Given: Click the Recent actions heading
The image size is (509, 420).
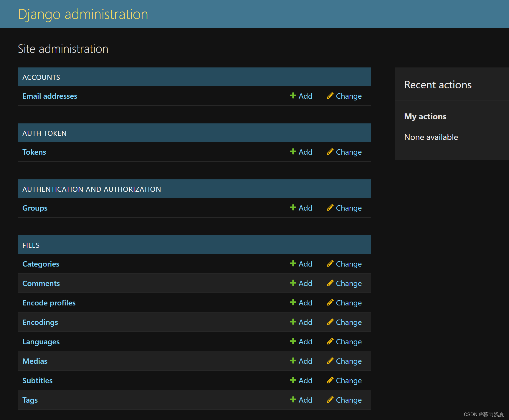Looking at the screenshot, I should coord(438,85).
